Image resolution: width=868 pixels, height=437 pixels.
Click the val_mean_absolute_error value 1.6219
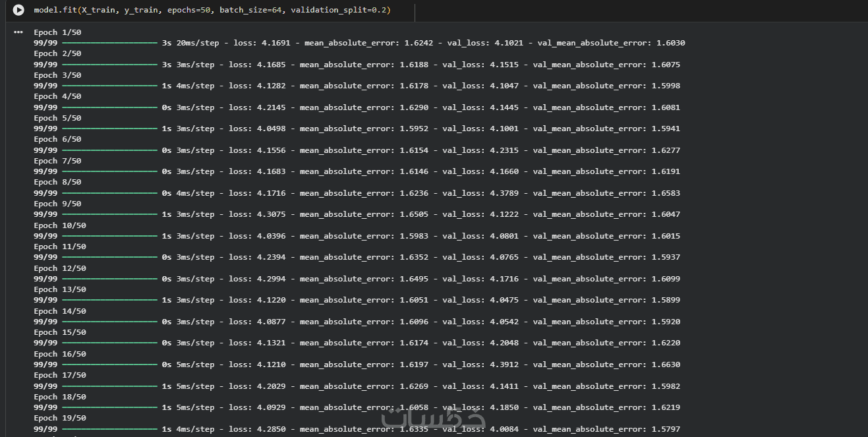coord(666,407)
